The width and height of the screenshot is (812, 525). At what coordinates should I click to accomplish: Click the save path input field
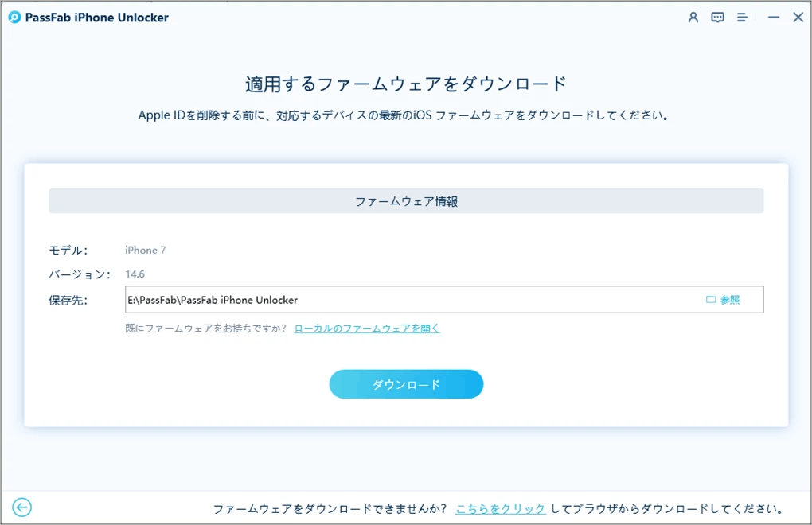[x=443, y=299]
